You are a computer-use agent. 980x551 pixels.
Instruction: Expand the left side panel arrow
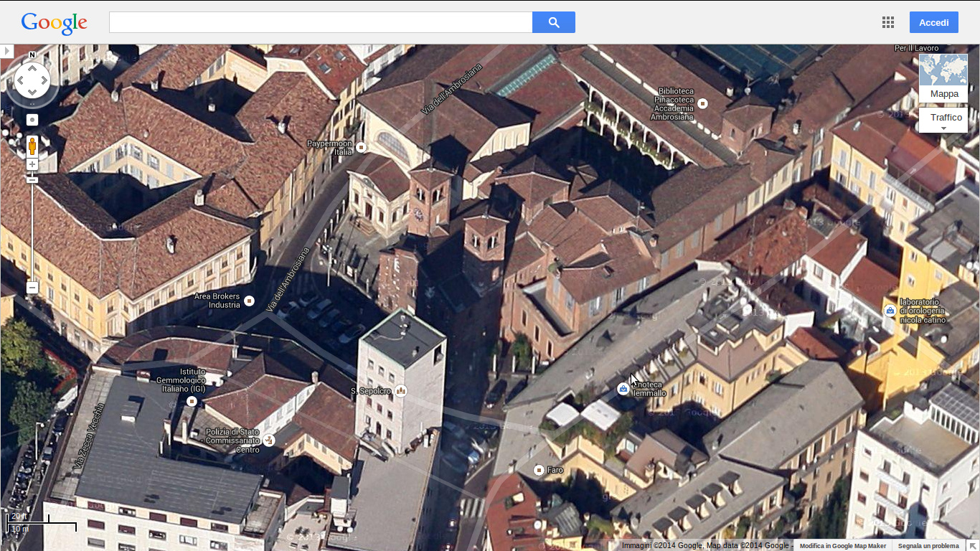click(x=6, y=52)
